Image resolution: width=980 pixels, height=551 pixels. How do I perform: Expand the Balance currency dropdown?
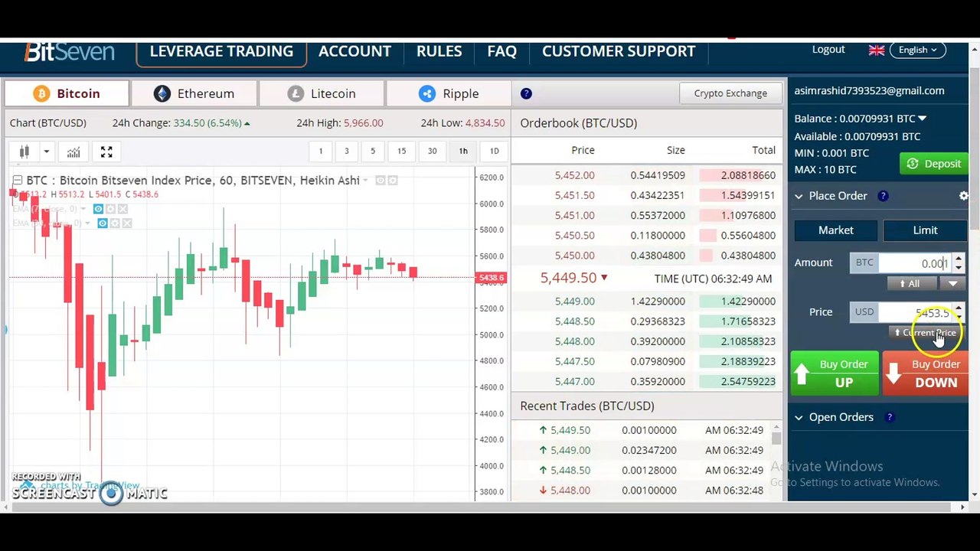922,119
